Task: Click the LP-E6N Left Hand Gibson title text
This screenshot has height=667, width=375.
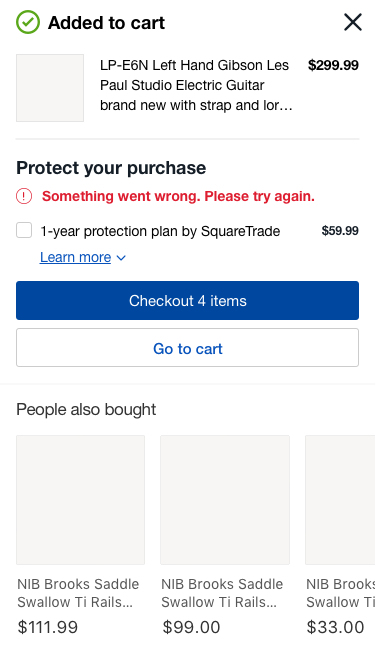Action: click(x=196, y=85)
